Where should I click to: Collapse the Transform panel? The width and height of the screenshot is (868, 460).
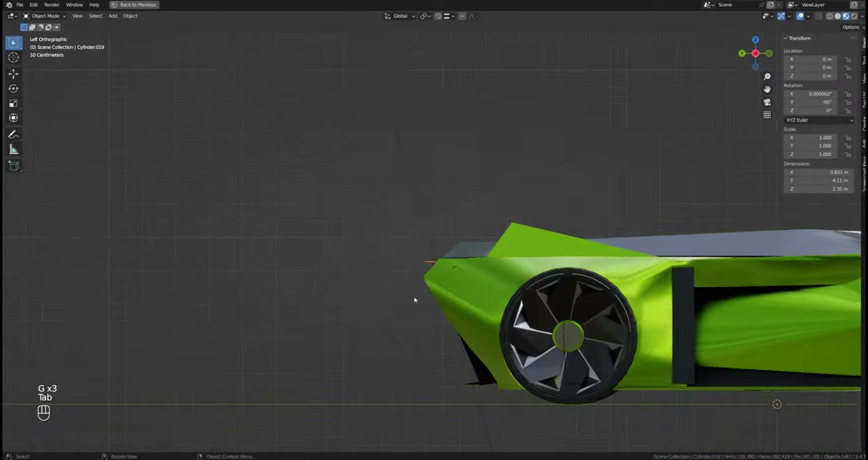click(785, 39)
